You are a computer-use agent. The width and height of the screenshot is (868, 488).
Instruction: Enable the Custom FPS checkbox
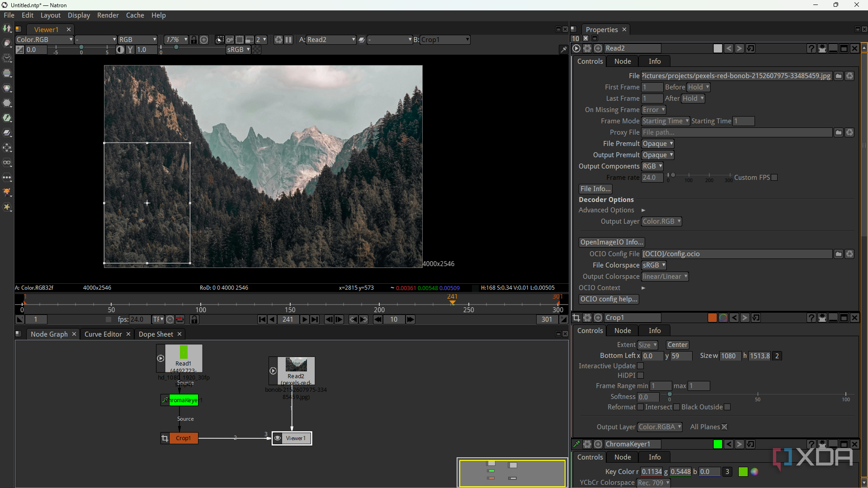coord(774,178)
